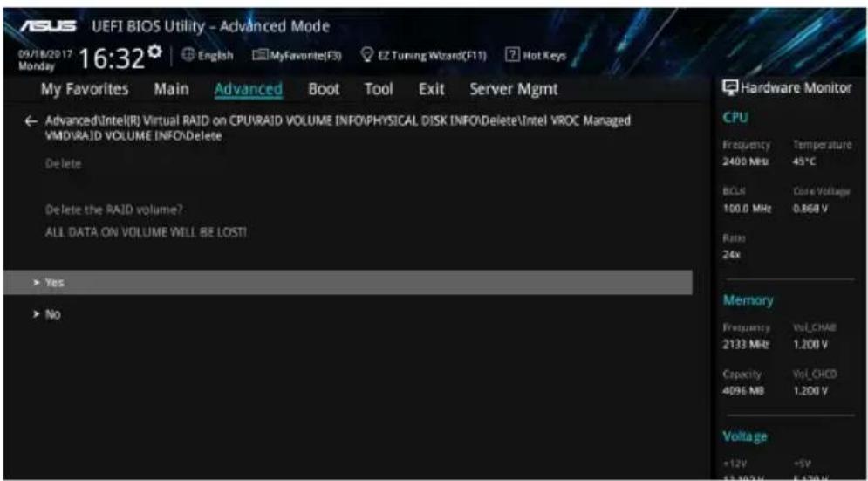This screenshot has width=868, height=481.
Task: Click the Hardware Monitor title
Action: click(796, 87)
